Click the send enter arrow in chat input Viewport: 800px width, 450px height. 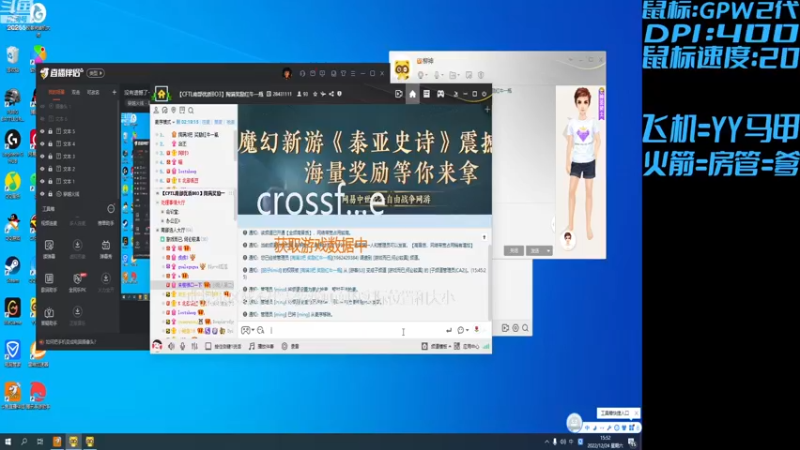[x=449, y=331]
